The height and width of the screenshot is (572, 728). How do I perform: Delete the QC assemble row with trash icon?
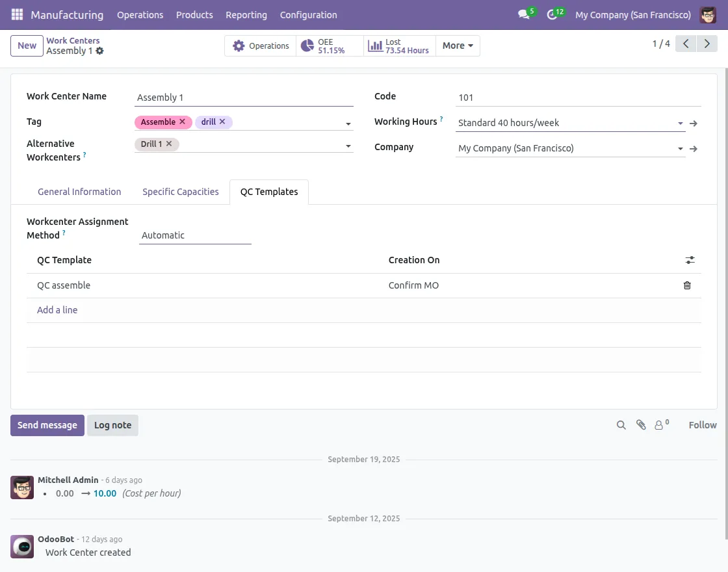(687, 285)
